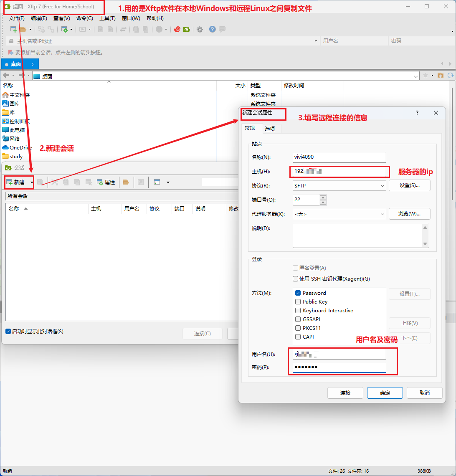Screen dimensions: 456x476
Task: Select the 常规 tab
Action: pos(250,128)
